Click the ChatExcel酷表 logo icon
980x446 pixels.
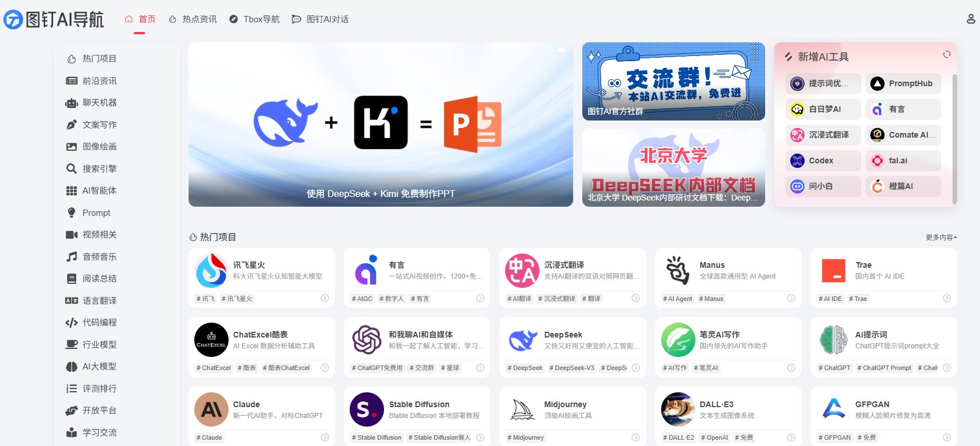211,340
